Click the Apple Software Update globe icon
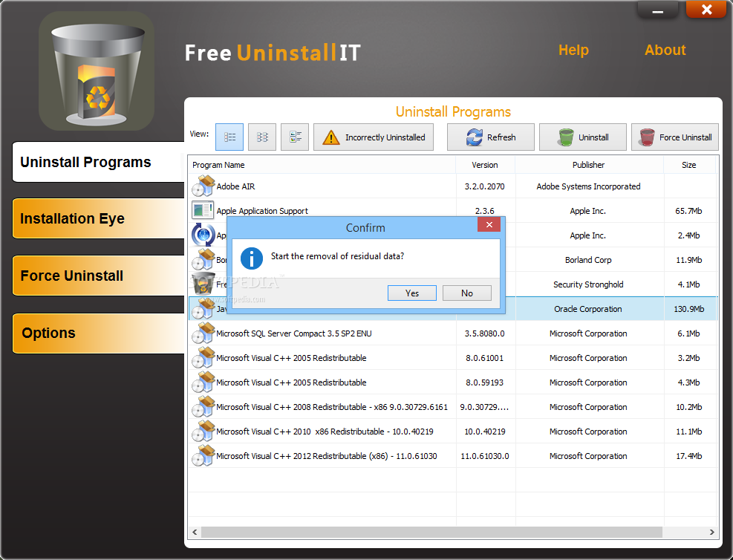The image size is (733, 560). click(x=203, y=235)
